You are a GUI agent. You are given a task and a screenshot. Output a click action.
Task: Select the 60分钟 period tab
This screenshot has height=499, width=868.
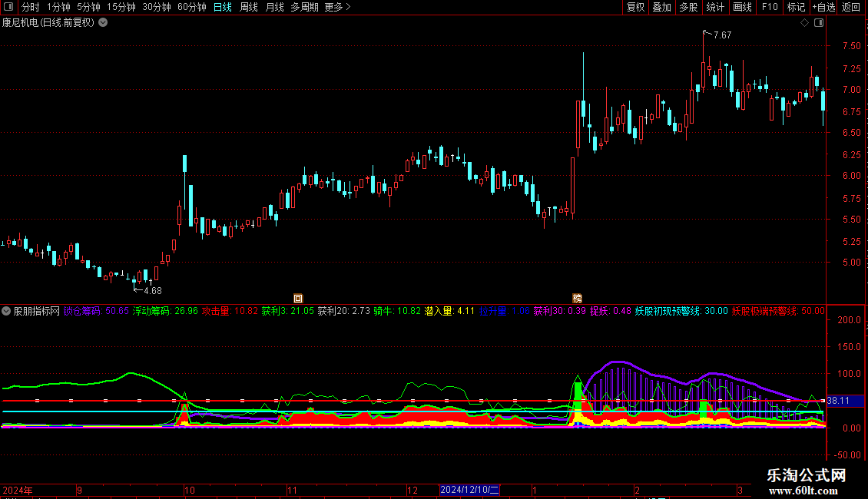coord(192,7)
